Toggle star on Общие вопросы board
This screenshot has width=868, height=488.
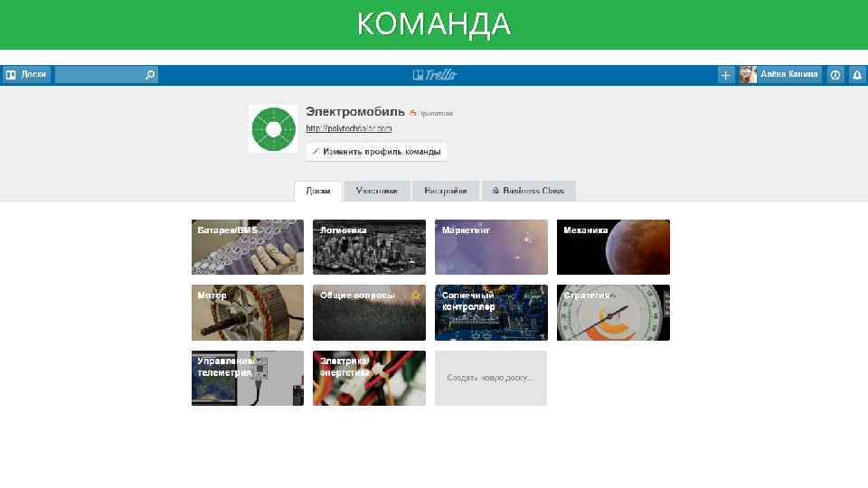[x=416, y=296]
